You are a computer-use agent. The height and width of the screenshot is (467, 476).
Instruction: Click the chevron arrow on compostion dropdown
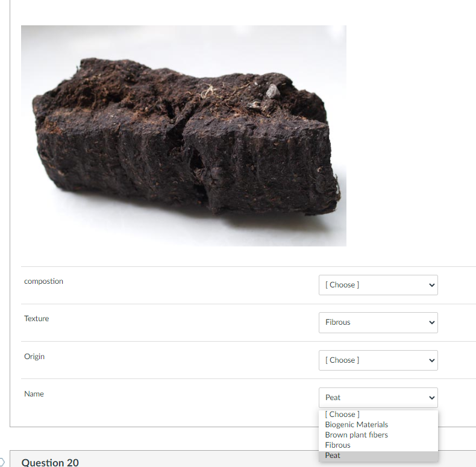[x=431, y=285]
